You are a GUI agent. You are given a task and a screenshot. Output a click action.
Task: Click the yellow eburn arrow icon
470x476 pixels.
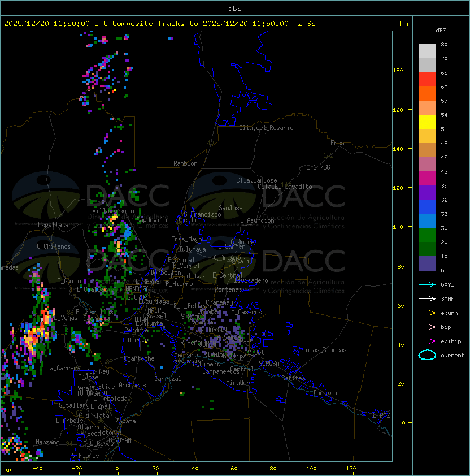(427, 313)
